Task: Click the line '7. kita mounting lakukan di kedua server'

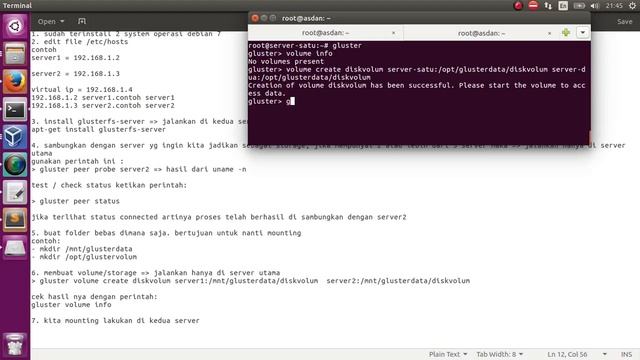Action: (x=115, y=320)
